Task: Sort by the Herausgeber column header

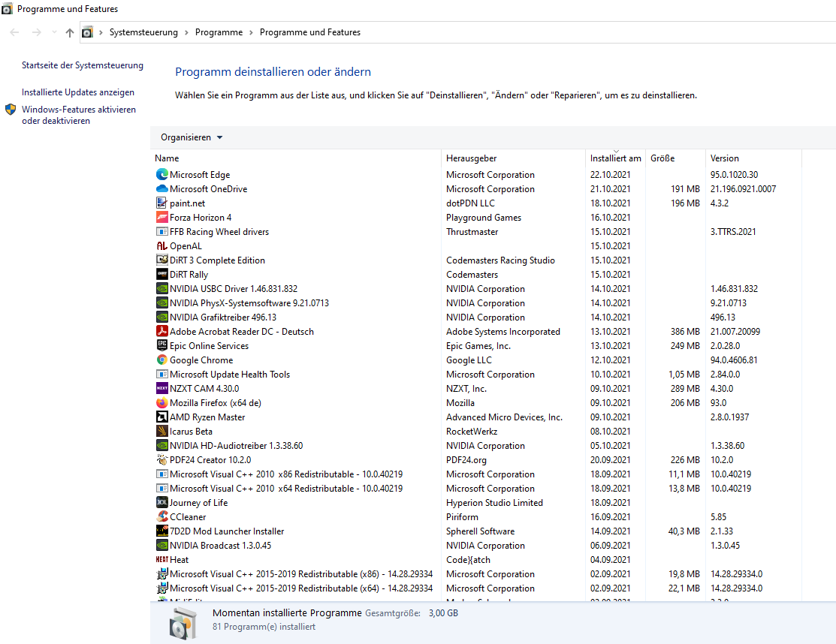Action: pos(514,158)
